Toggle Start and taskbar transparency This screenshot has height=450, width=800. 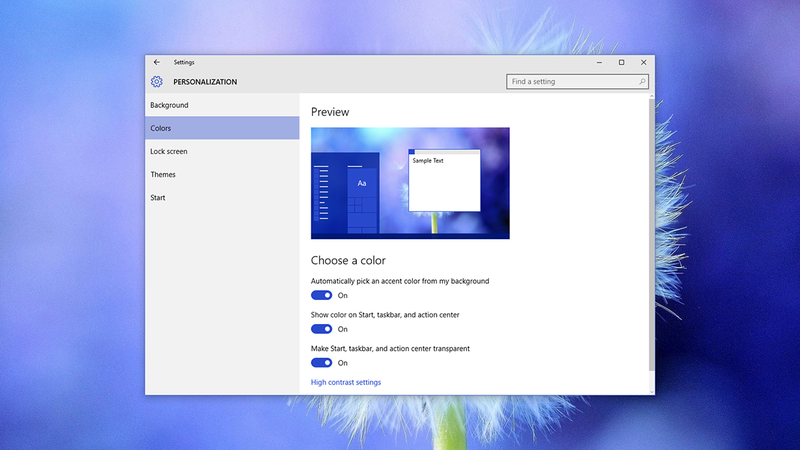(x=321, y=363)
